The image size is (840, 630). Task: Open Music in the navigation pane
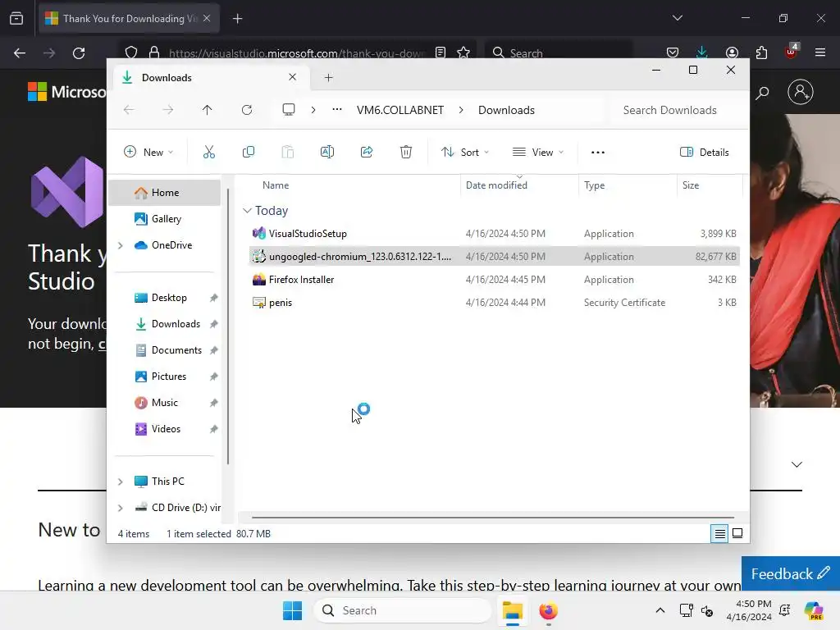[x=164, y=403]
